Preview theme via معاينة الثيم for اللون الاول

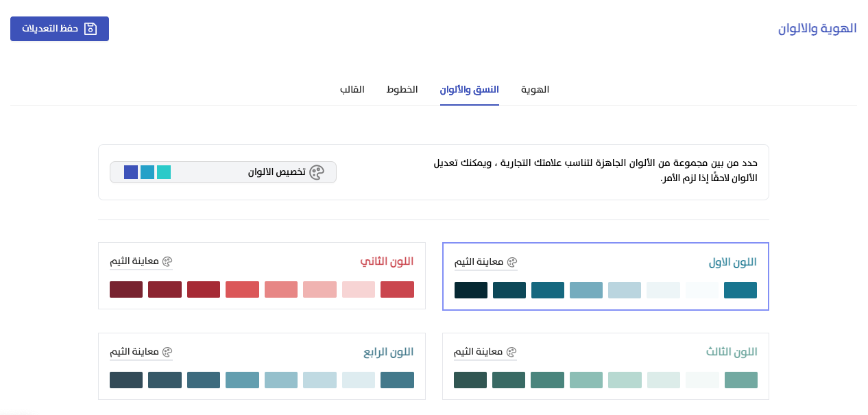point(479,262)
